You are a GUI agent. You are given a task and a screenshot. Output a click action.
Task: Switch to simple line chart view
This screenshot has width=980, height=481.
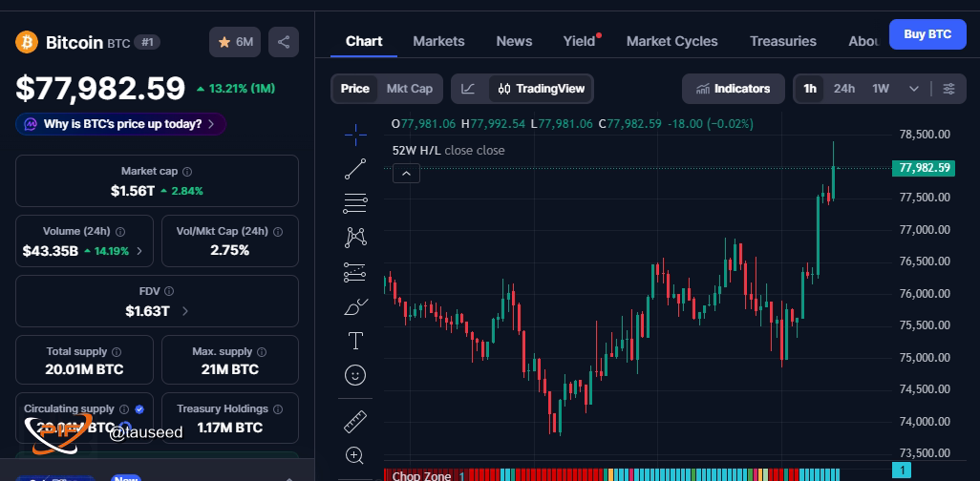pos(468,89)
